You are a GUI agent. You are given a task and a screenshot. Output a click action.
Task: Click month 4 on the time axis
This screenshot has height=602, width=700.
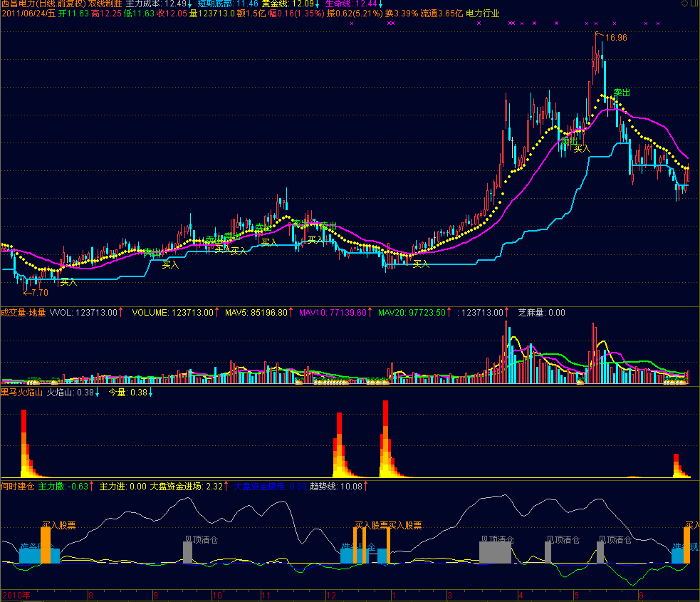tap(521, 596)
